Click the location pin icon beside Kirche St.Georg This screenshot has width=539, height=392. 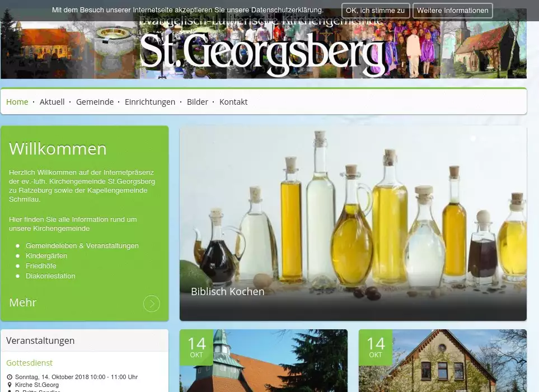click(10, 385)
